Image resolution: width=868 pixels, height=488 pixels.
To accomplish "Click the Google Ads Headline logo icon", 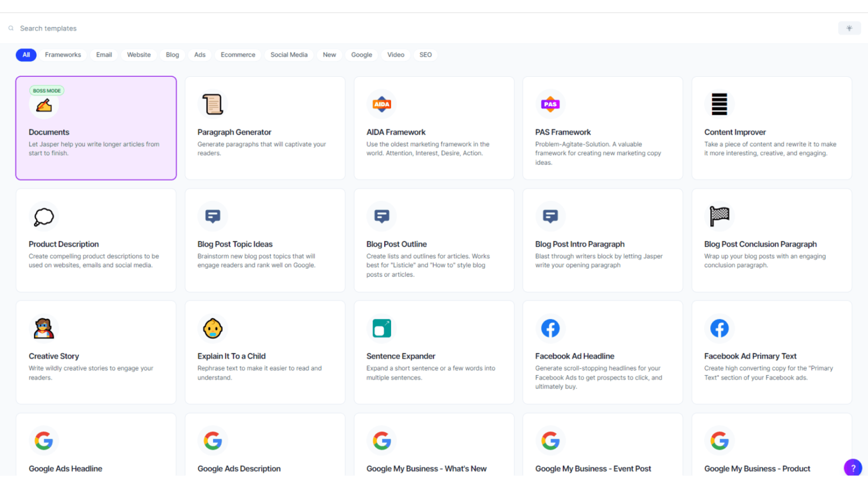I will [x=44, y=441].
